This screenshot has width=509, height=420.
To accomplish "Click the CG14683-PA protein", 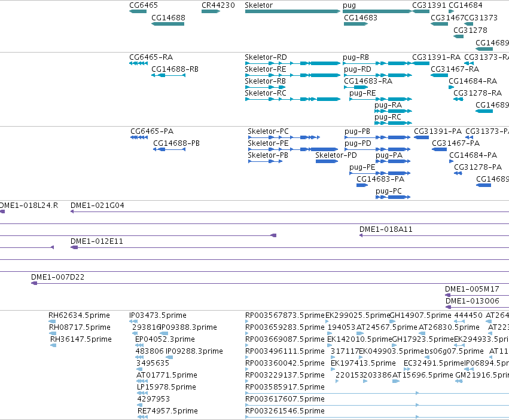I will point(362,186).
